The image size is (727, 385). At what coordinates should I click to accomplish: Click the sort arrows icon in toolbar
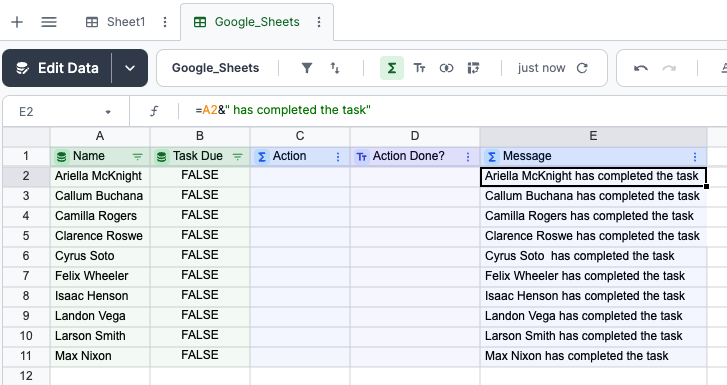click(335, 68)
